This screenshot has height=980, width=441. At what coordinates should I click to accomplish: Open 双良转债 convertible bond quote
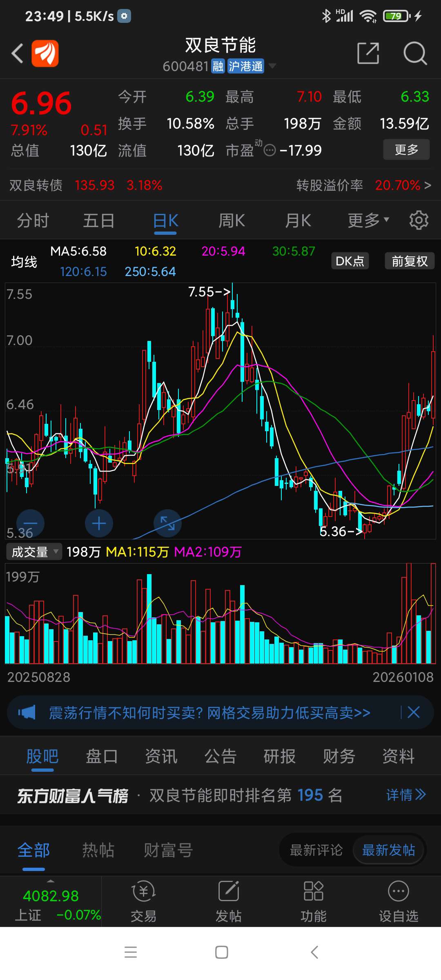pos(86,185)
